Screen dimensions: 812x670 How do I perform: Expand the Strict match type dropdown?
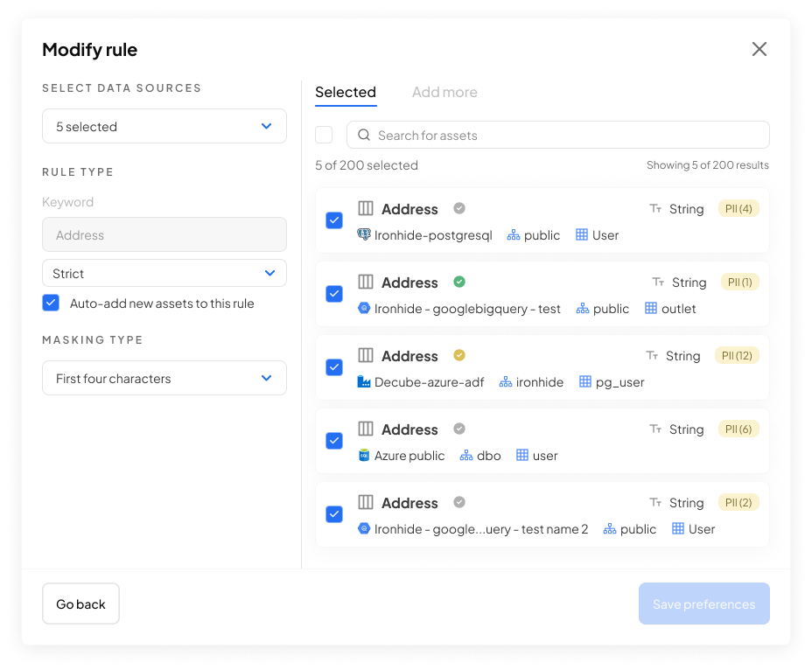[164, 274]
